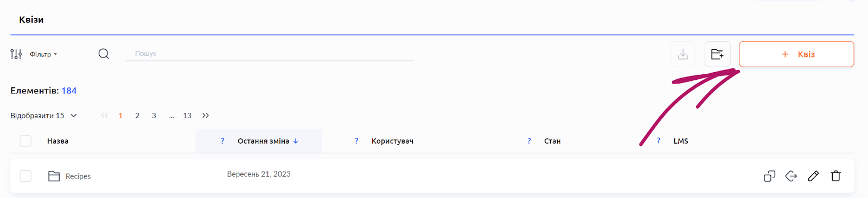Go to page 2

click(137, 116)
